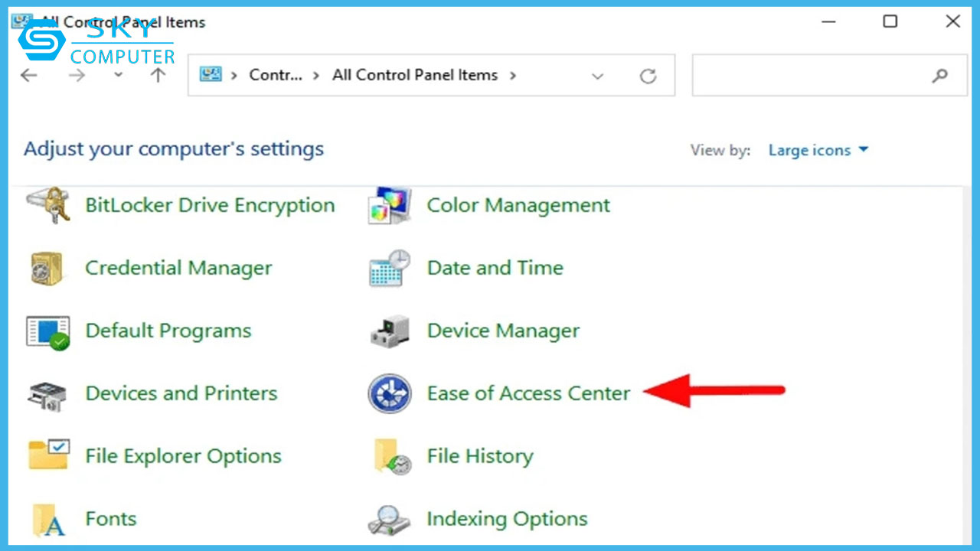Go up one level with Up arrow
Viewport: 980px width, 551px height.
pos(158,75)
